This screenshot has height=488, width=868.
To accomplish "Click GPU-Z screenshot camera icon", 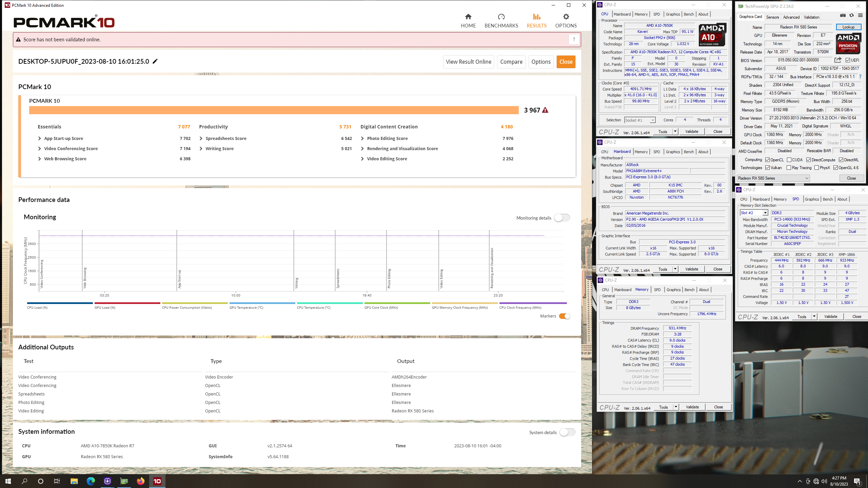I will (x=843, y=16).
